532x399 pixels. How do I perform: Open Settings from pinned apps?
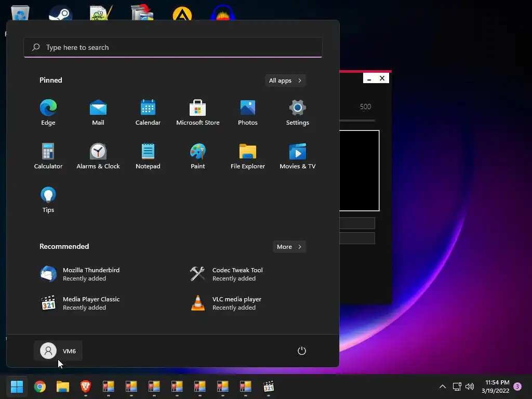coord(298,113)
